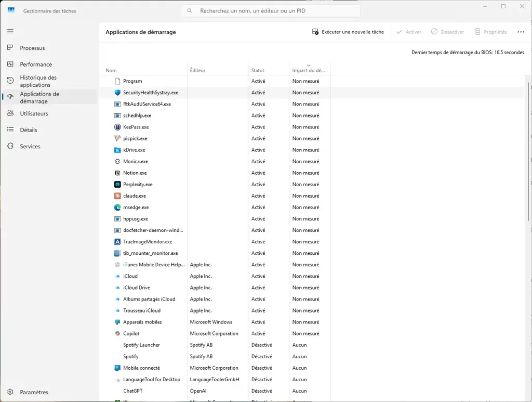This screenshot has width=532, height=402.
Task: Switch to Performance tab
Action: (49, 64)
